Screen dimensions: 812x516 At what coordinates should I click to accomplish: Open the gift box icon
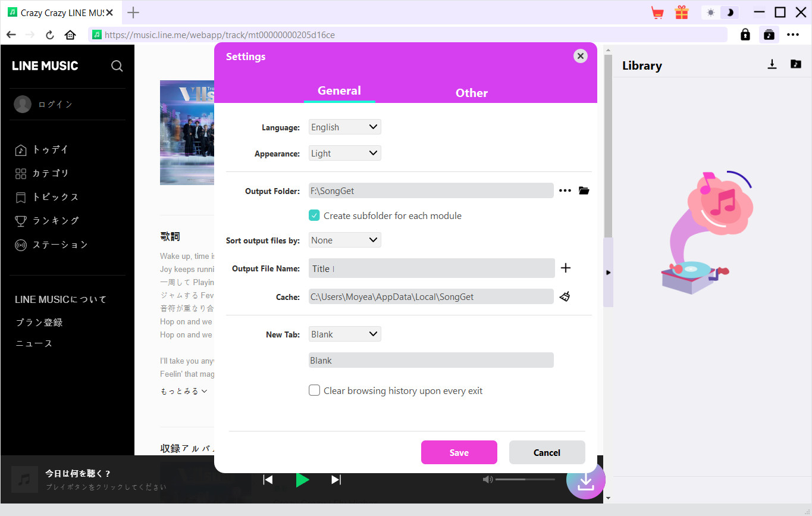click(681, 12)
